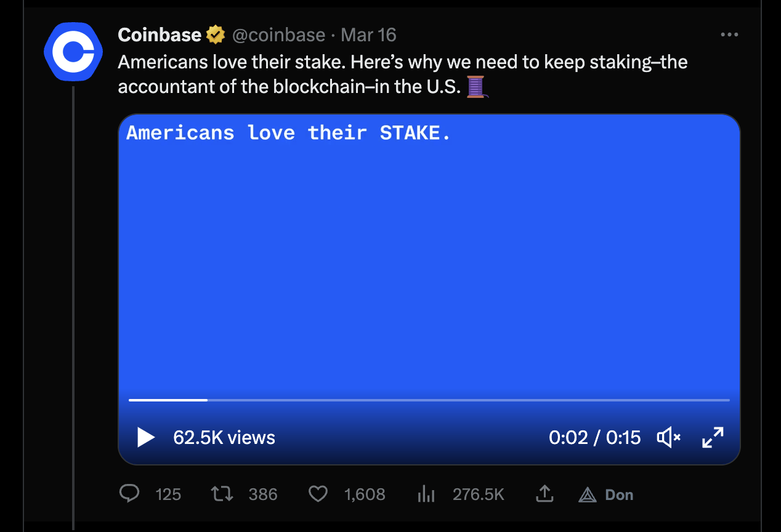
Task: Click the 0:02 / 0:15 time display
Action: point(594,438)
